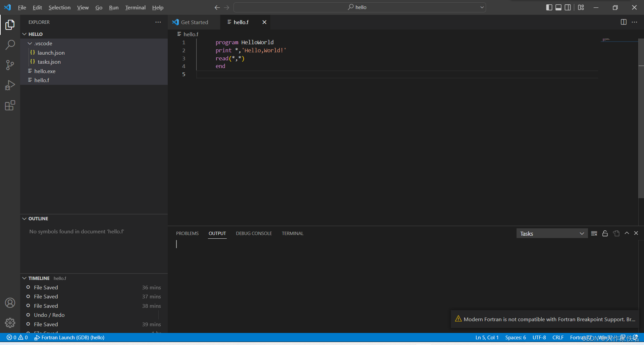The image size is (644, 345).
Task: Click the Ln 5, Col 1 status item
Action: (487, 337)
